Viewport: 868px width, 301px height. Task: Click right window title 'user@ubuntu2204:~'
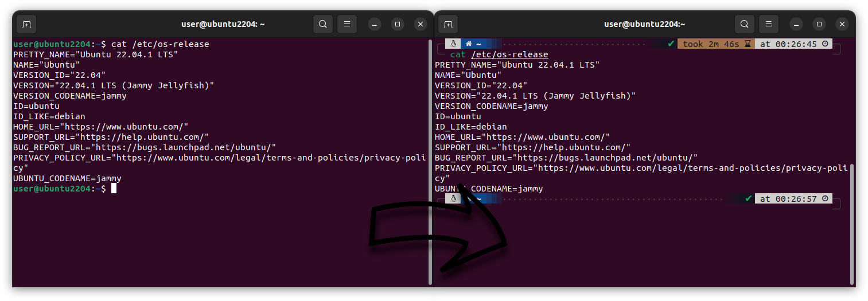point(645,24)
